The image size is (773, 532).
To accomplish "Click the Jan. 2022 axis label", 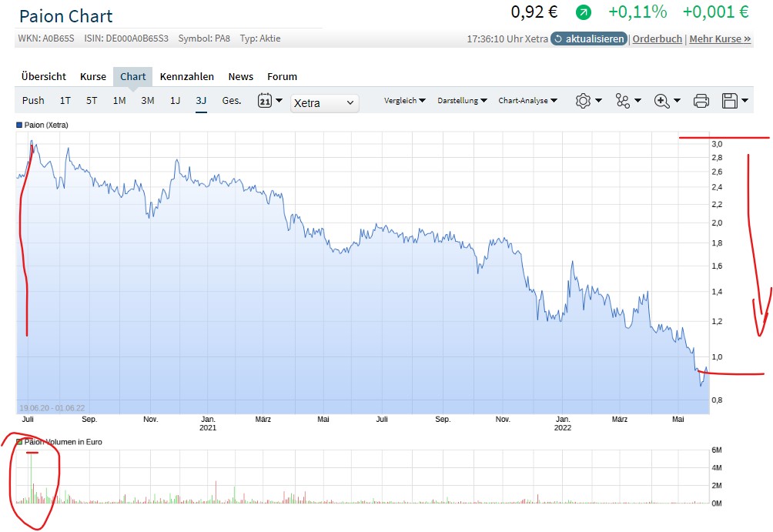I will pyautogui.click(x=563, y=423).
